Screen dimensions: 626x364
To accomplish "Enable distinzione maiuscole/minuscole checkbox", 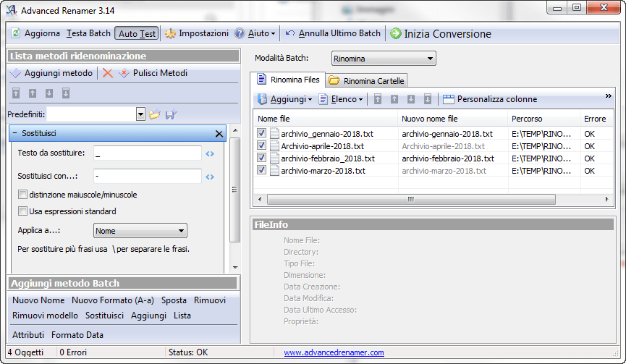I will (22, 195).
